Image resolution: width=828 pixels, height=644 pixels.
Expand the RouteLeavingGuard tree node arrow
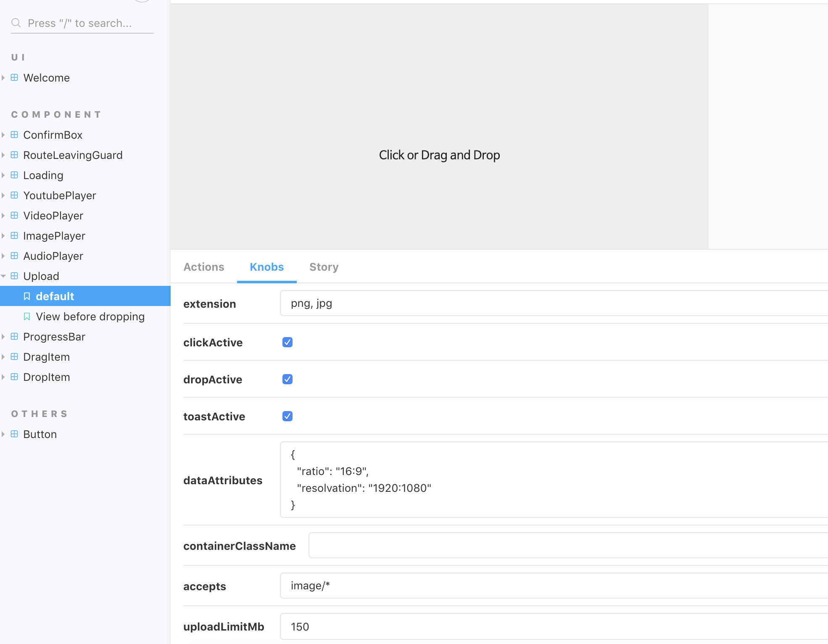click(x=3, y=155)
